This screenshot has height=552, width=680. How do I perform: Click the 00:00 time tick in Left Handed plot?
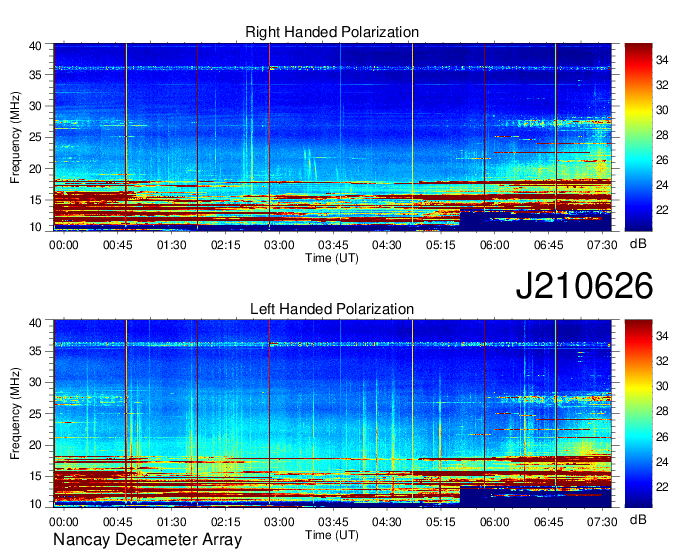pos(64,522)
